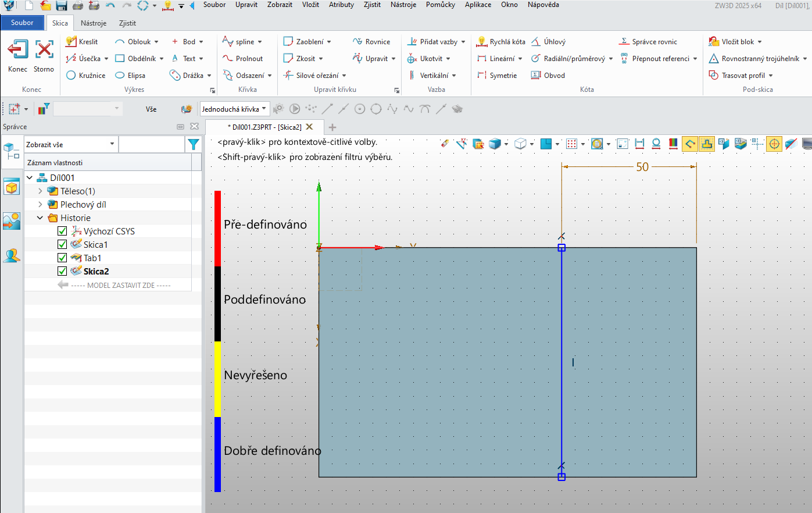Viewport: 812px width, 513px height.
Task: Toggle the Výchozí CSYS checkbox
Action: point(62,231)
